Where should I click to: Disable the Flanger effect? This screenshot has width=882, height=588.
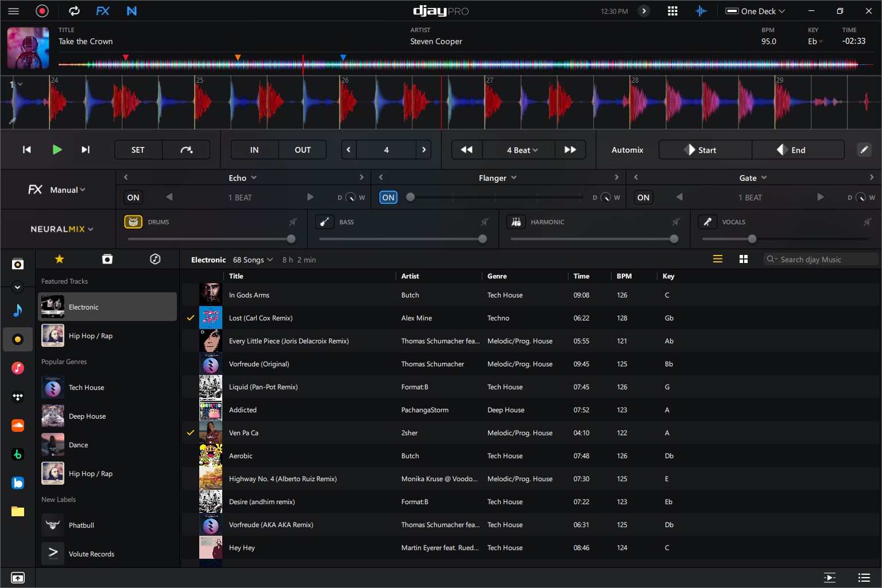coord(388,197)
